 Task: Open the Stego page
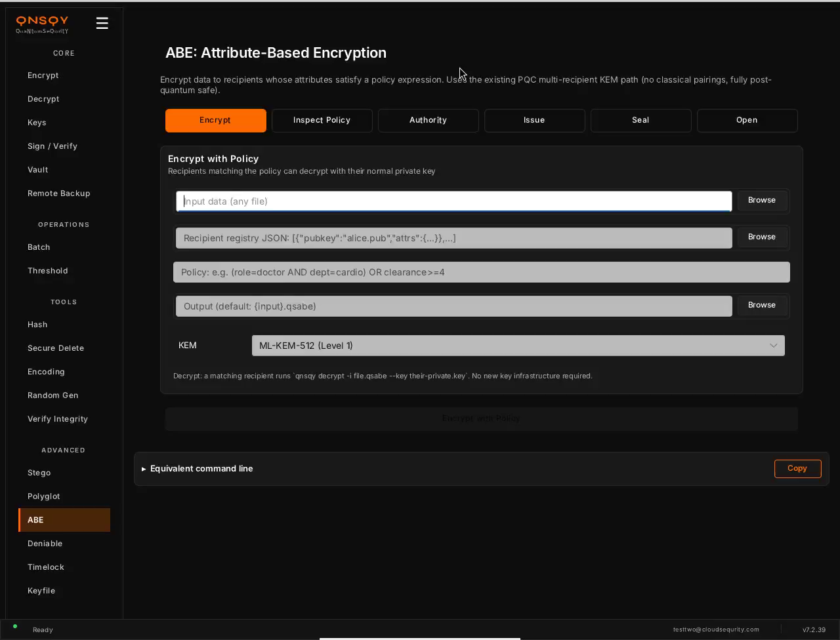pyautogui.click(x=64, y=473)
